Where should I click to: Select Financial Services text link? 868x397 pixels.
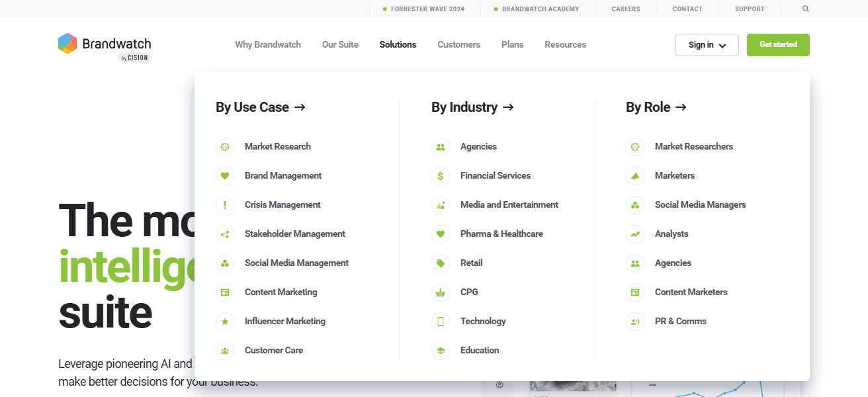[x=496, y=176]
